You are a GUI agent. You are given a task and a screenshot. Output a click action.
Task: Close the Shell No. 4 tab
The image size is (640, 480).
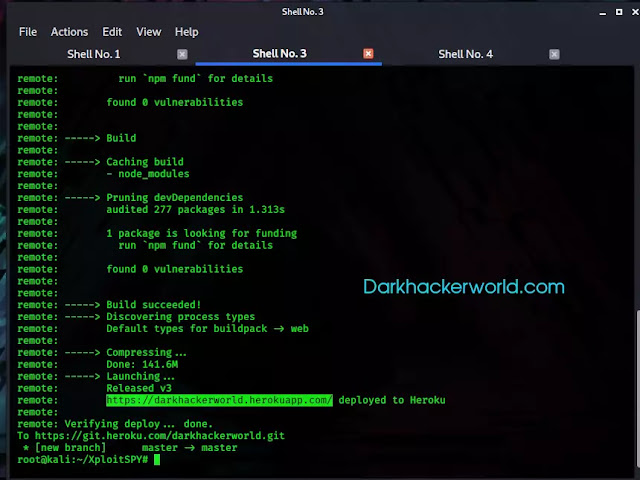click(x=554, y=54)
